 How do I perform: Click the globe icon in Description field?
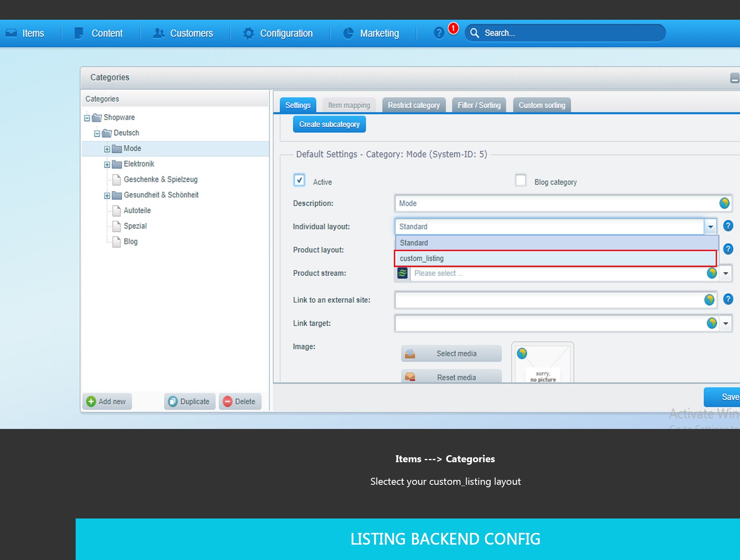tap(724, 203)
